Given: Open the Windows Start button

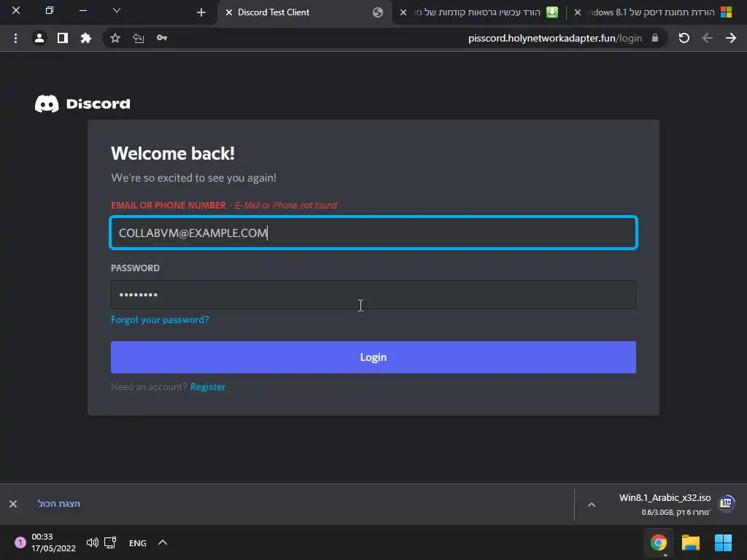Looking at the screenshot, I should click(723, 542).
